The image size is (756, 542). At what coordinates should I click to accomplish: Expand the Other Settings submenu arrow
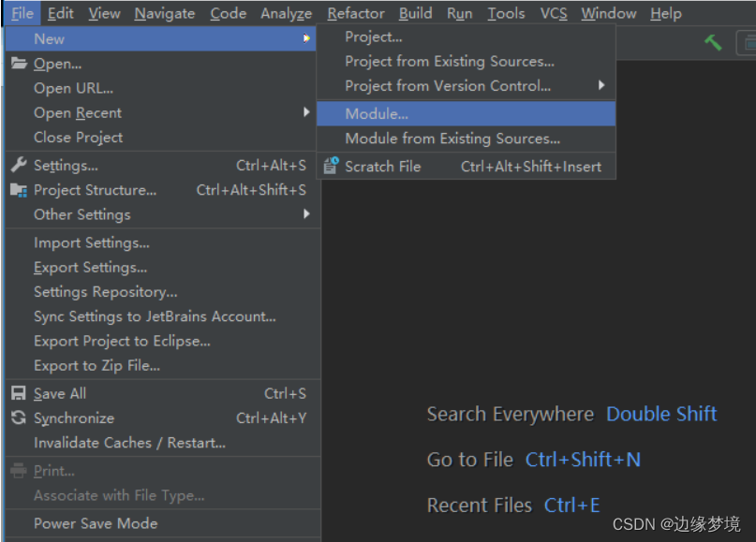click(x=306, y=213)
